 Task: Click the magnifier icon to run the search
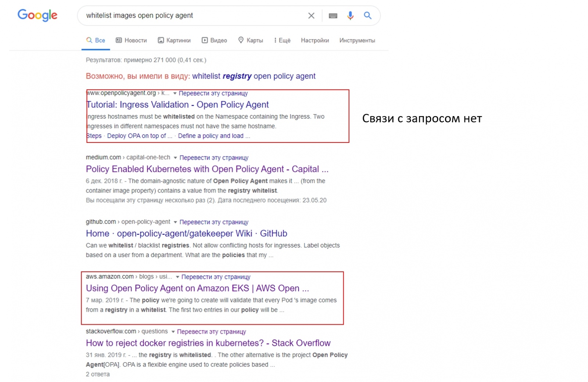click(x=367, y=16)
